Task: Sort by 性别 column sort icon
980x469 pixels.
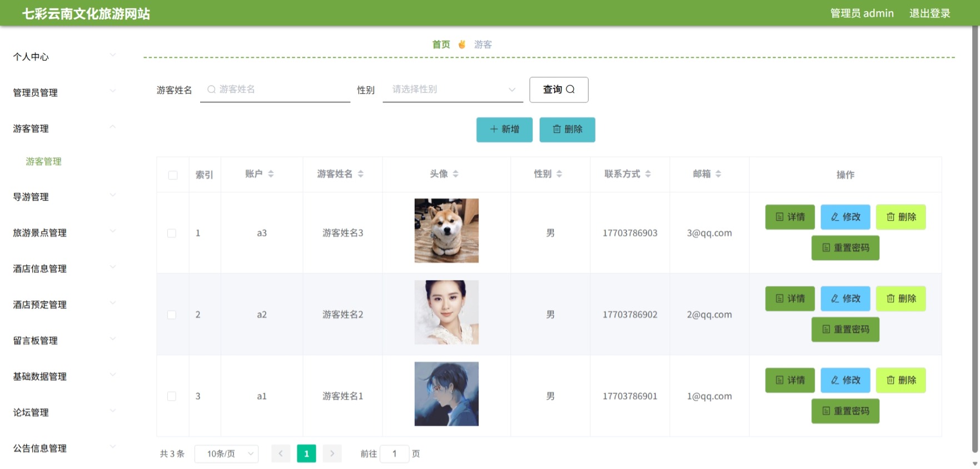Action: pos(559,174)
